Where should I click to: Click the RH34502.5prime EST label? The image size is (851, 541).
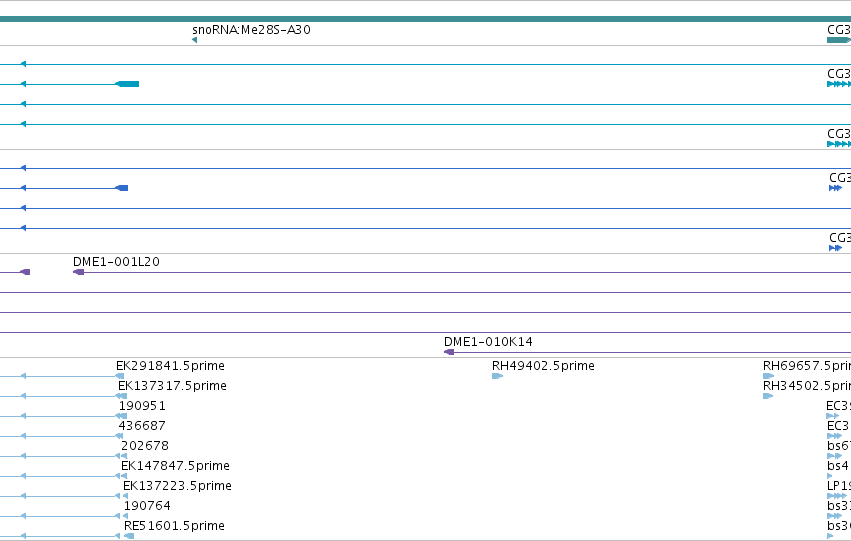[807, 386]
